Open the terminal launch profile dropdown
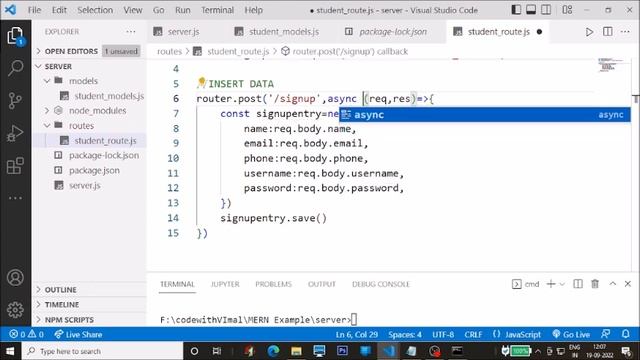The image size is (640, 360). [x=562, y=284]
